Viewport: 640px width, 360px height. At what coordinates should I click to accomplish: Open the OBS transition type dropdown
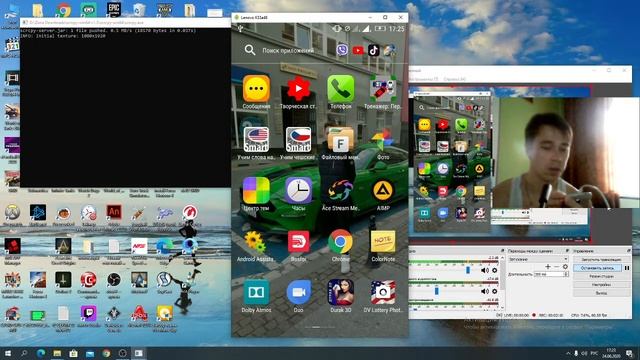pos(538,259)
